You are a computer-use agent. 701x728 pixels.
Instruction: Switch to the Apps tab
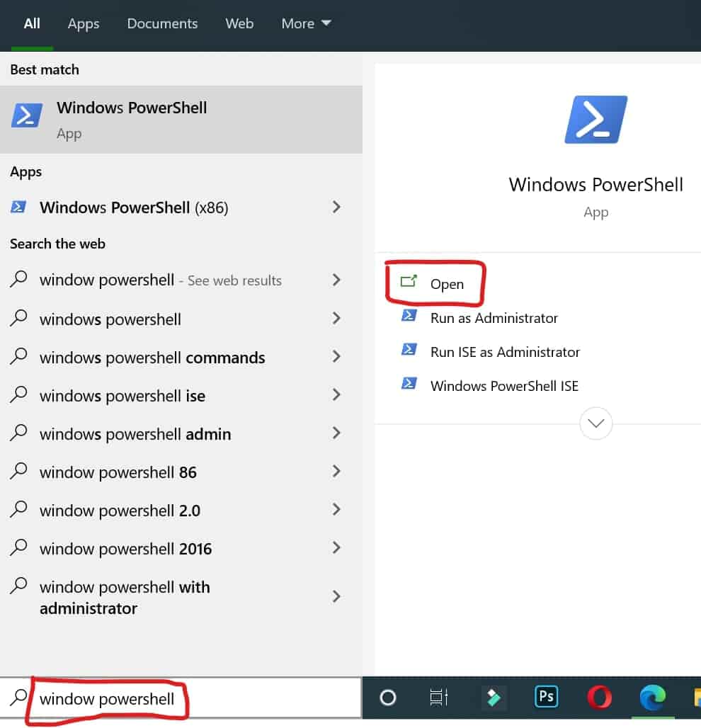pyautogui.click(x=84, y=23)
